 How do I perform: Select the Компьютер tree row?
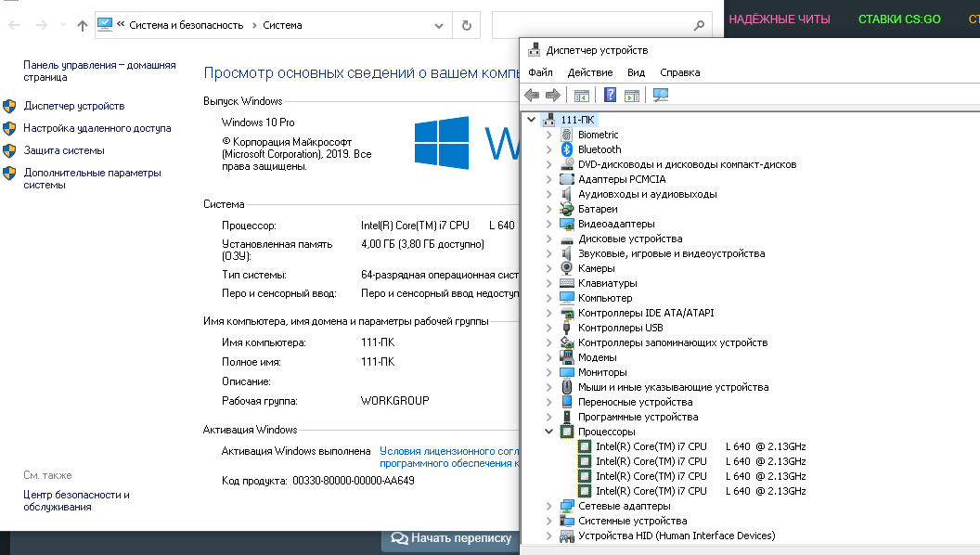click(605, 298)
